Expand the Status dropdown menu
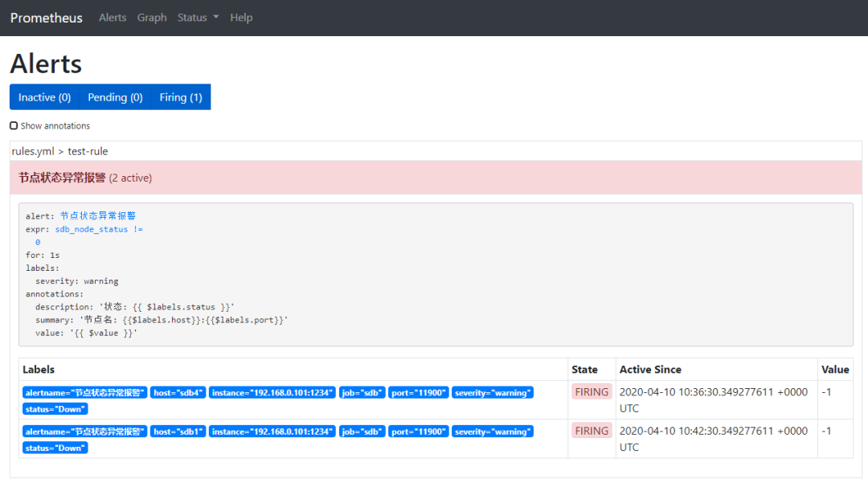The height and width of the screenshot is (483, 868). tap(198, 18)
